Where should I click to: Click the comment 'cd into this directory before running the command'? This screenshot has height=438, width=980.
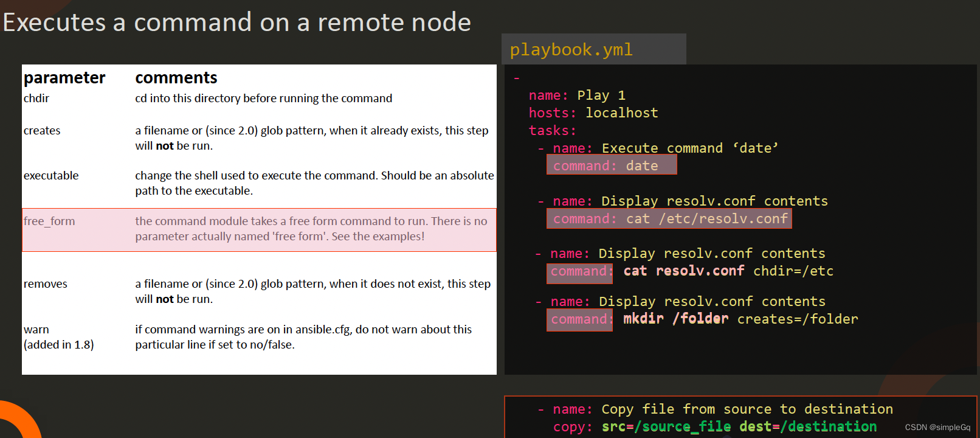[264, 99]
